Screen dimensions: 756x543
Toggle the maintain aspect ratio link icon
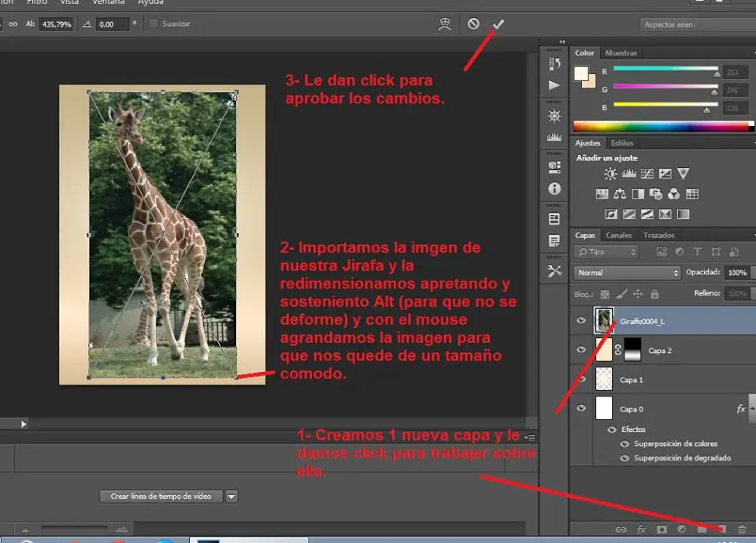point(13,24)
